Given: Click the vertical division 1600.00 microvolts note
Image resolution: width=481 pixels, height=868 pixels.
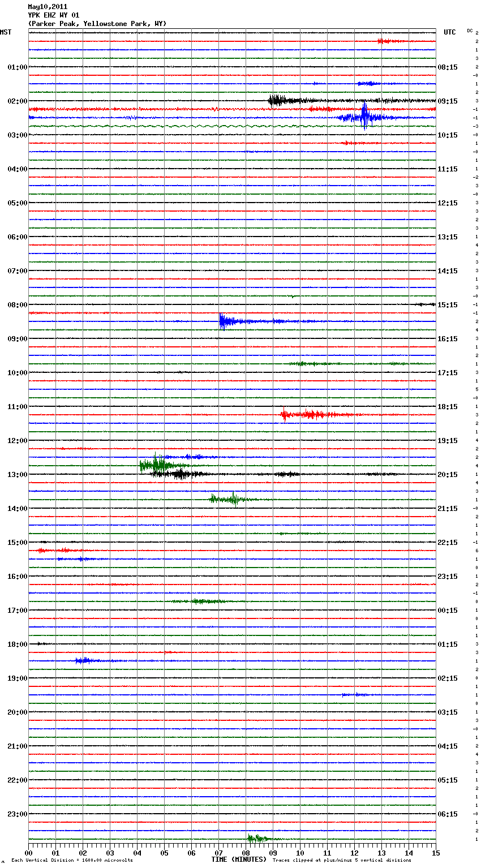Looking at the screenshot, I should tap(72, 861).
